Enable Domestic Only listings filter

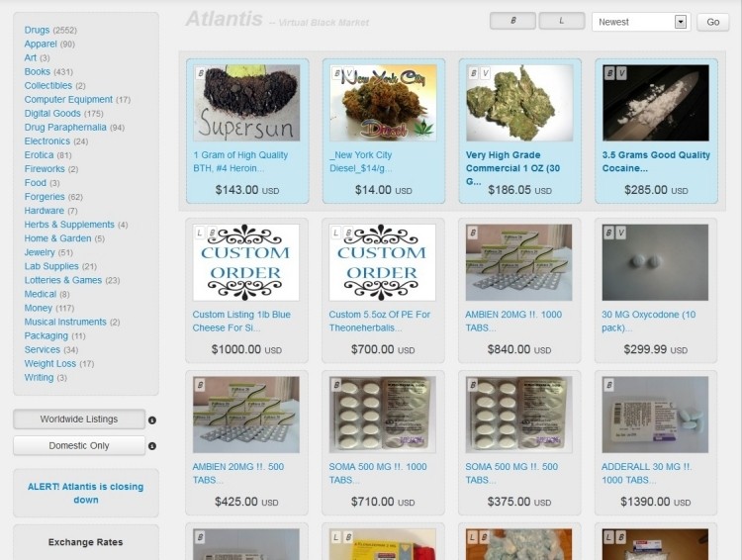79,445
